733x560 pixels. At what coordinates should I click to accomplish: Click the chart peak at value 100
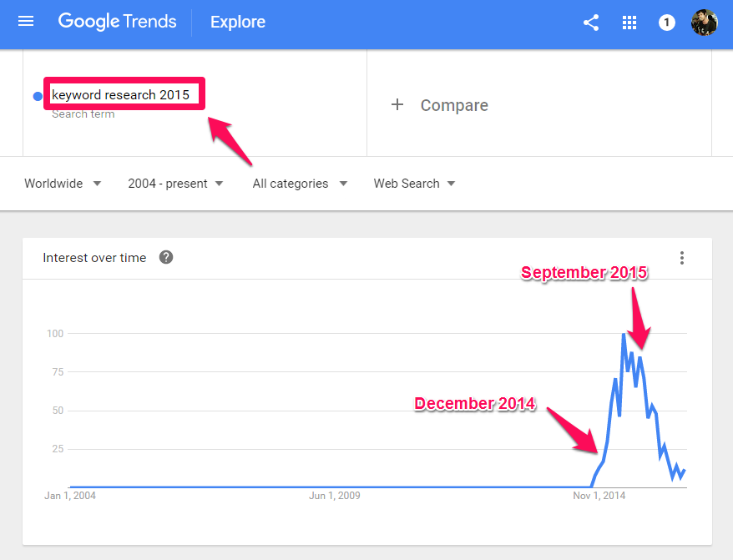pos(624,334)
